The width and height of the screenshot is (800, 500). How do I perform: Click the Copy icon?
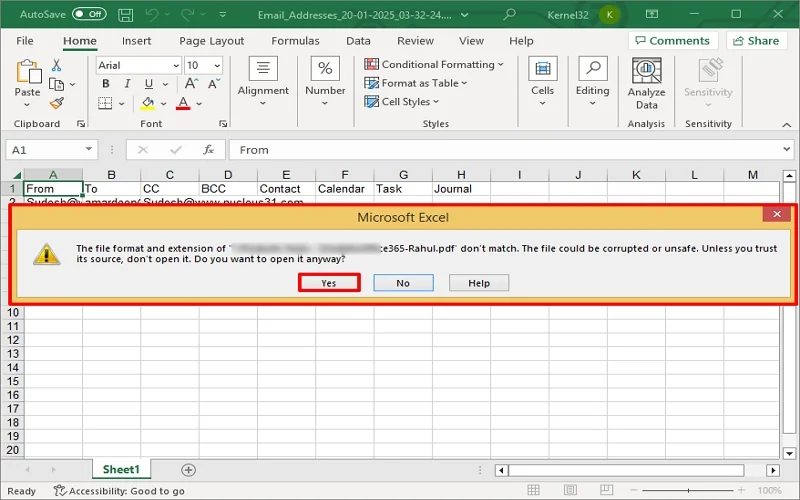click(x=56, y=84)
